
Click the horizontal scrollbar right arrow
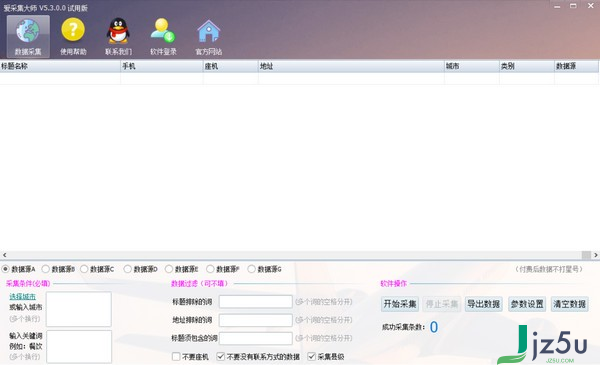pyautogui.click(x=596, y=255)
